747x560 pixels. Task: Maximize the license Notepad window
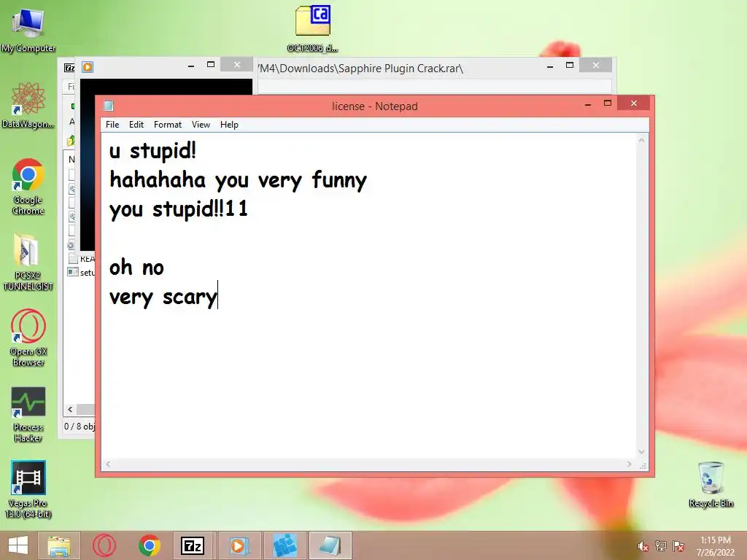click(608, 104)
